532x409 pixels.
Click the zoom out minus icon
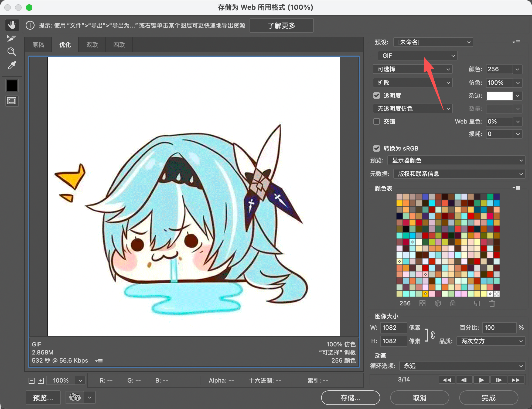tap(32, 381)
